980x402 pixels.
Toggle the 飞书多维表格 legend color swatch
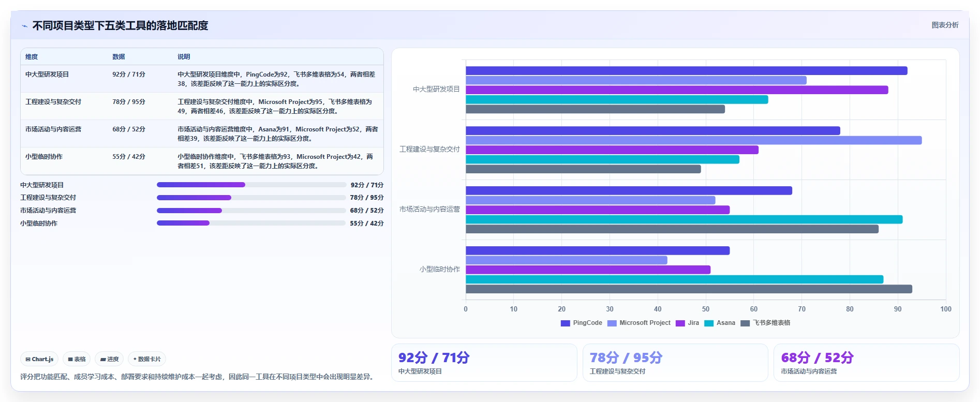[x=745, y=323]
